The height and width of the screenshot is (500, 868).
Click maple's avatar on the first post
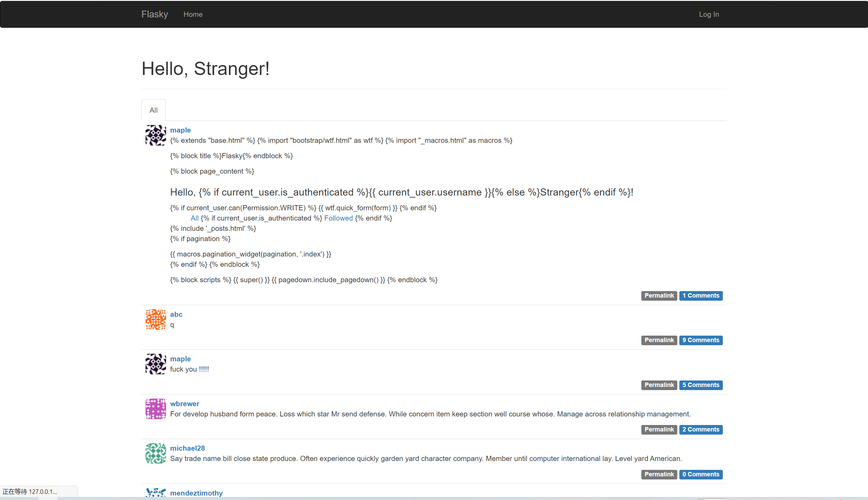tap(155, 135)
